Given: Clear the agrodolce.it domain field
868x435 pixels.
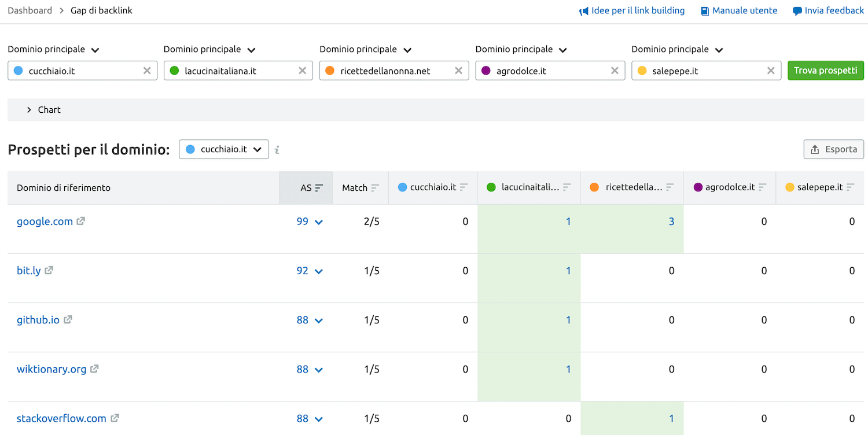Looking at the screenshot, I should click(615, 71).
